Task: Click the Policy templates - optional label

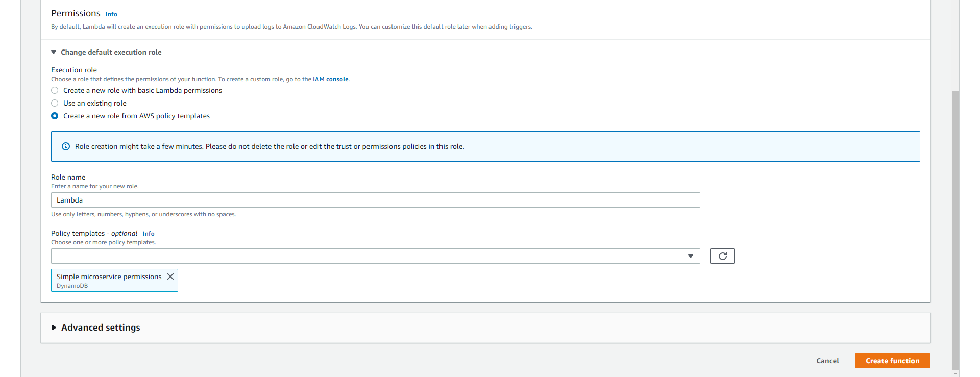Action: tap(94, 233)
